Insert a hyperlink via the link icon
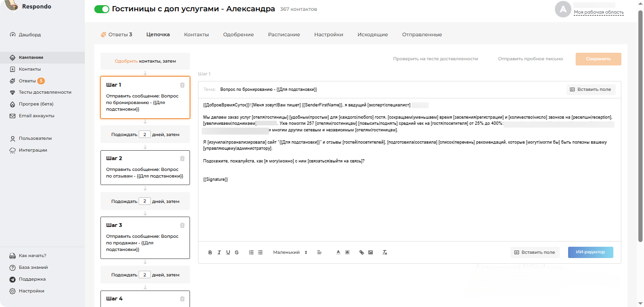 click(x=362, y=252)
